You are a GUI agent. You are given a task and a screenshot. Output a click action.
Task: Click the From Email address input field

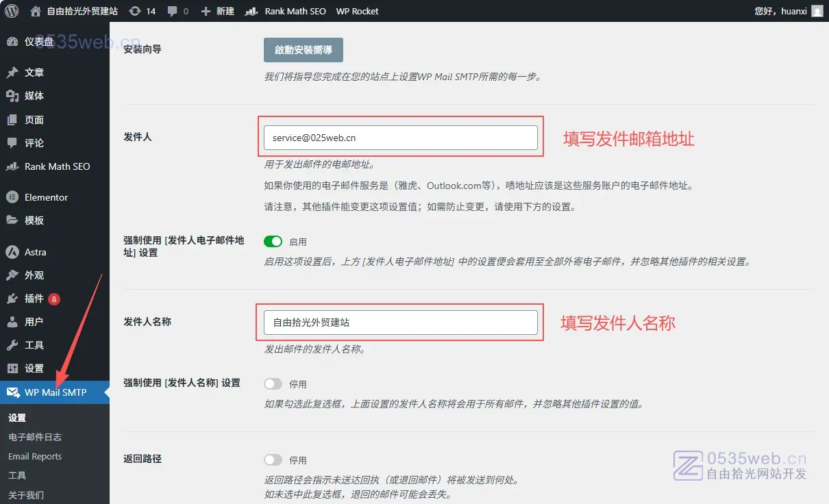tap(400, 138)
